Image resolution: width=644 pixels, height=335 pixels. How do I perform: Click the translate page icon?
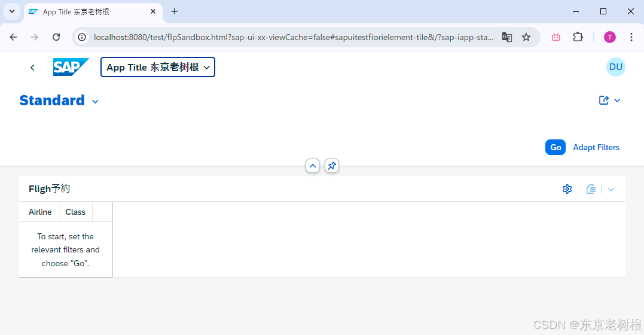(507, 37)
